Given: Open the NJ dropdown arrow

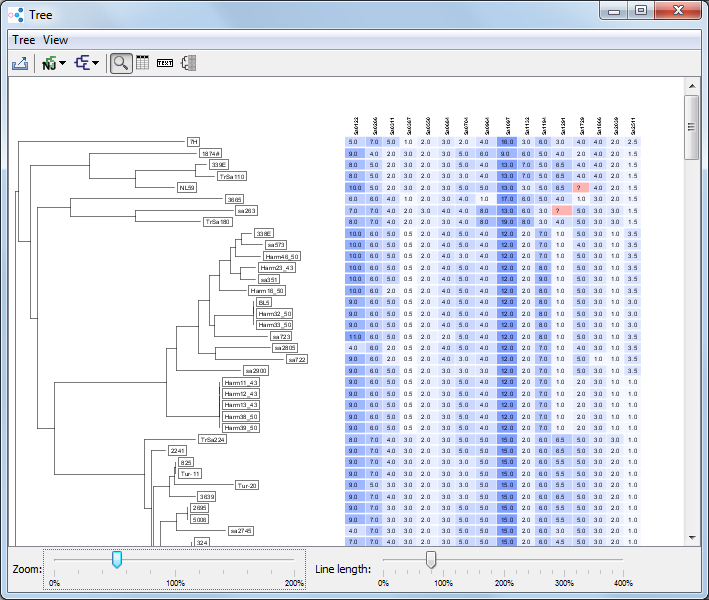Looking at the screenshot, I should [63, 64].
